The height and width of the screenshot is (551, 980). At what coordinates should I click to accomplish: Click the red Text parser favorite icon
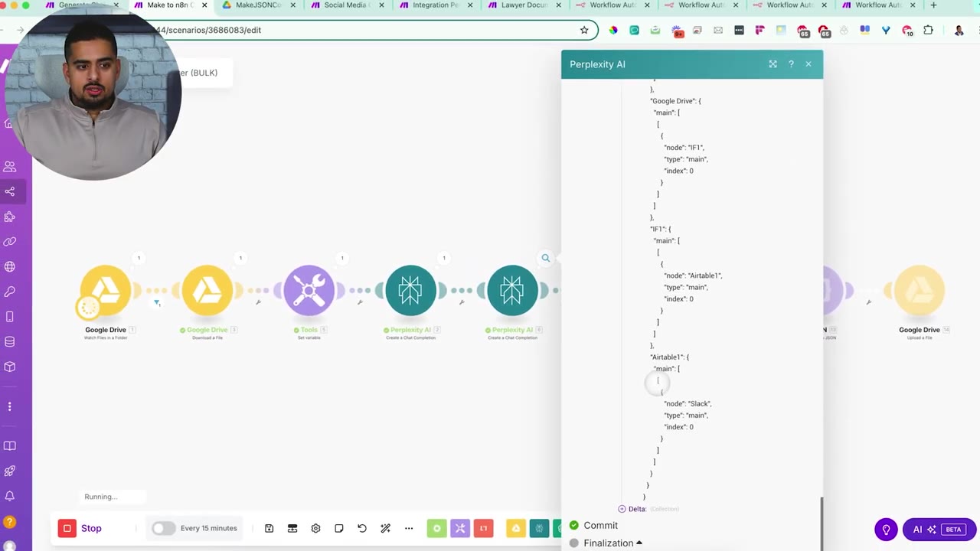coord(483,528)
